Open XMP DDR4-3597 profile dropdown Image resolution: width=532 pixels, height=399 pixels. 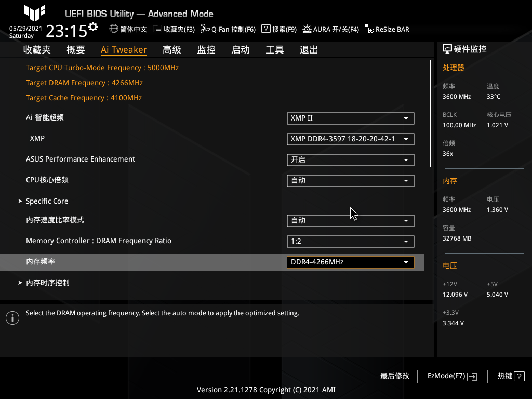[x=351, y=139]
